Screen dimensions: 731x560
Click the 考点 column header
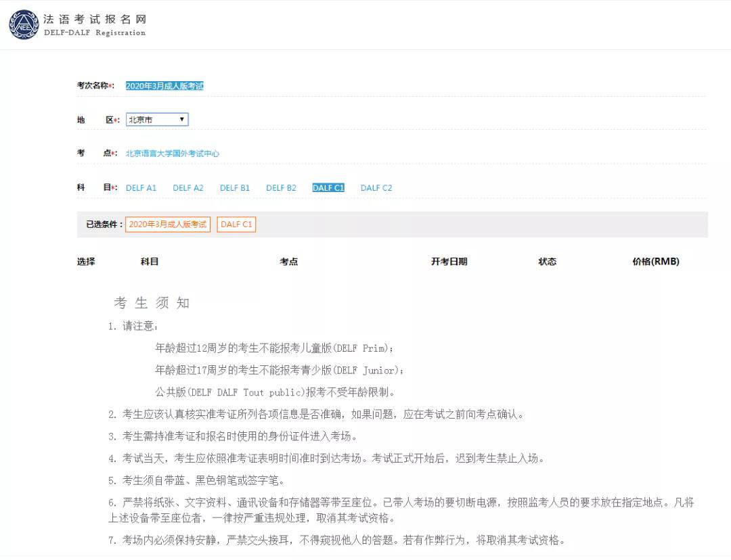coord(289,261)
